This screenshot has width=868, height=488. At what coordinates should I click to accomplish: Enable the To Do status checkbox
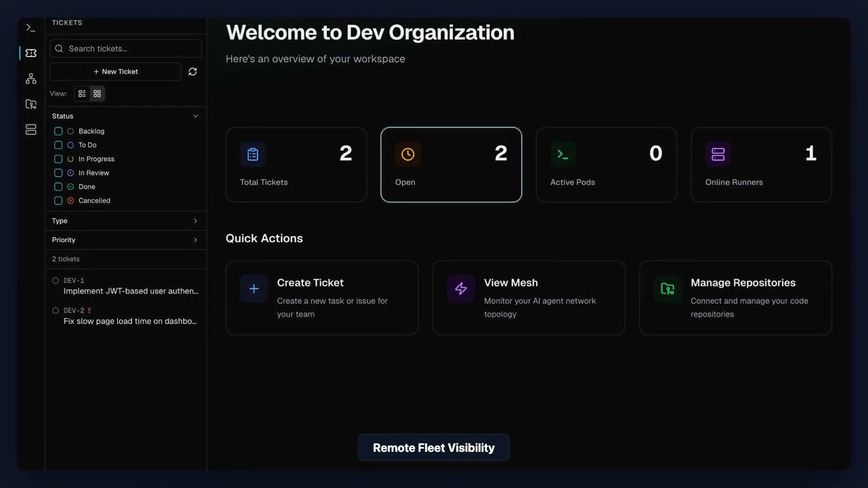tap(58, 145)
